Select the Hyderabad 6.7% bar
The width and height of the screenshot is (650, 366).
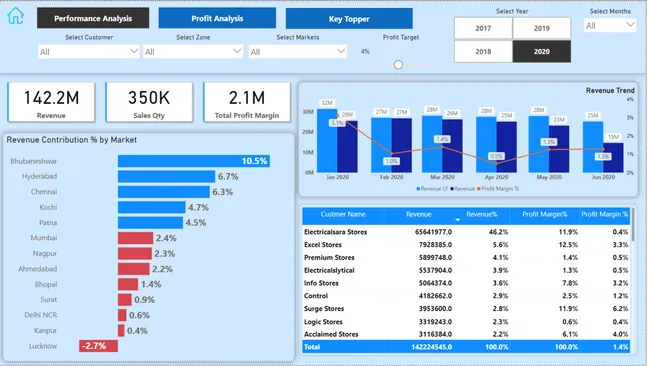(166, 177)
